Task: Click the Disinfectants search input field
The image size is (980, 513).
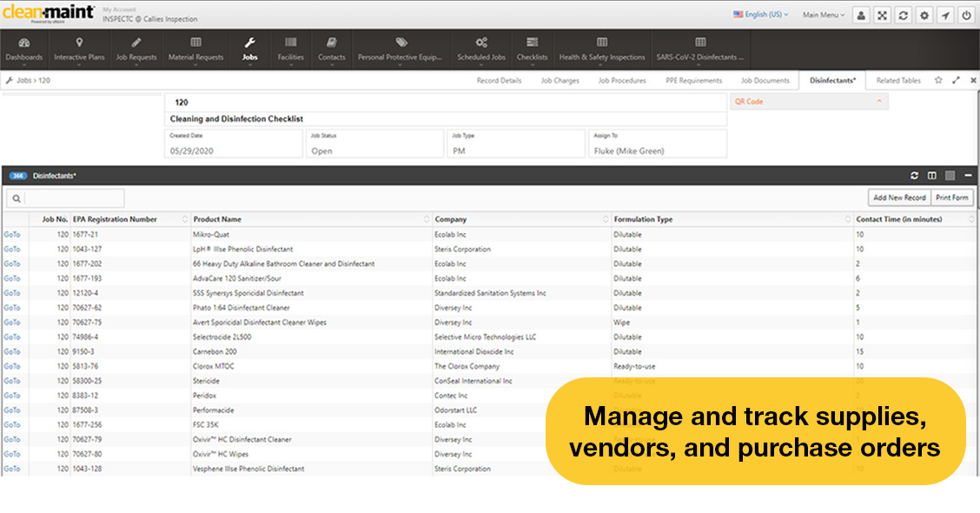Action: point(74,198)
